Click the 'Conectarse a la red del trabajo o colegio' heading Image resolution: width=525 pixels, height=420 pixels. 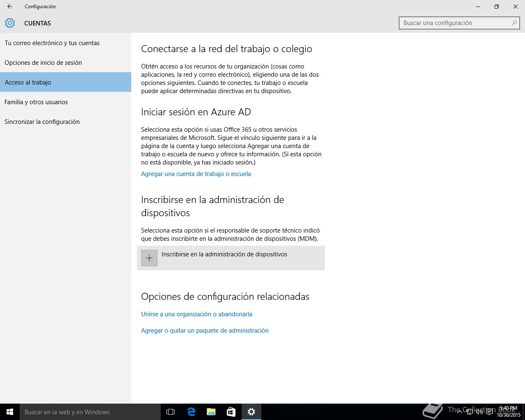[x=226, y=49]
